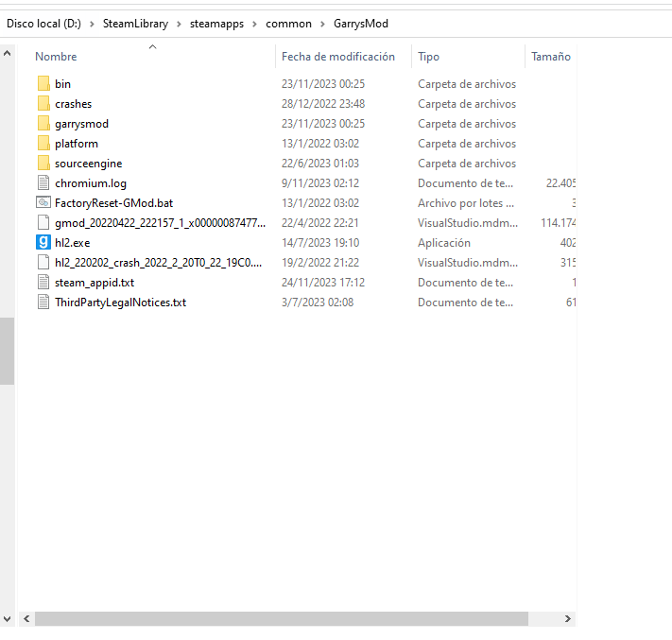Sort by Nombre column header
Viewport: 672px width, 640px height.
[x=56, y=57]
